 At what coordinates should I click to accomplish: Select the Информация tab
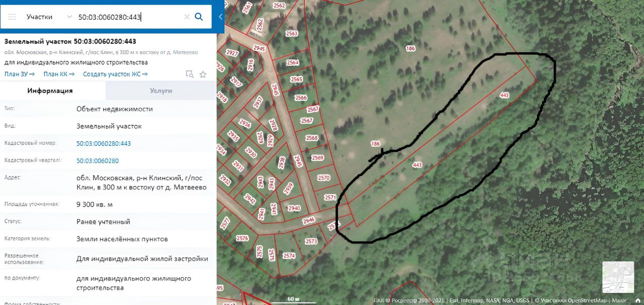[50, 91]
